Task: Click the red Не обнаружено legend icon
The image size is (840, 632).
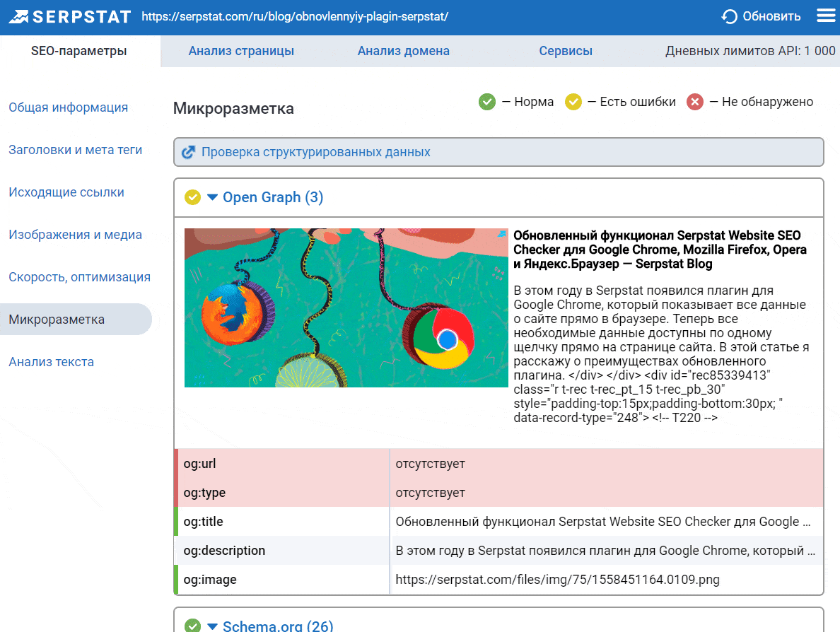Action: [x=695, y=102]
